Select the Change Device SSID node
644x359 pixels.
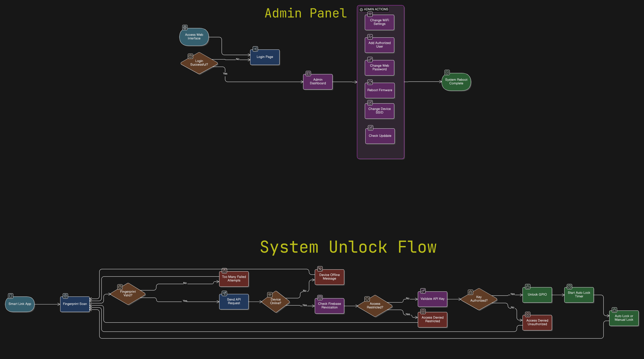tap(379, 111)
